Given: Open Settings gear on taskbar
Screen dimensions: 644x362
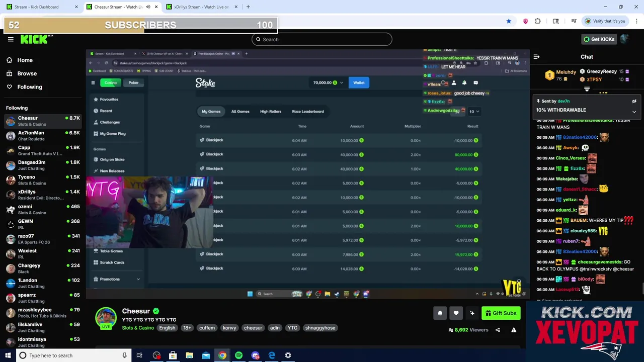Looking at the screenshot, I should (x=288, y=355).
